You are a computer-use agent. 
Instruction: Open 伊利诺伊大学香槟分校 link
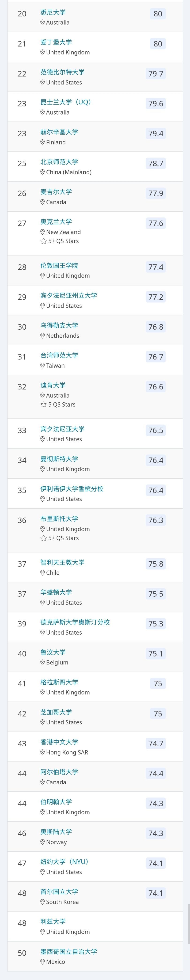point(72,488)
